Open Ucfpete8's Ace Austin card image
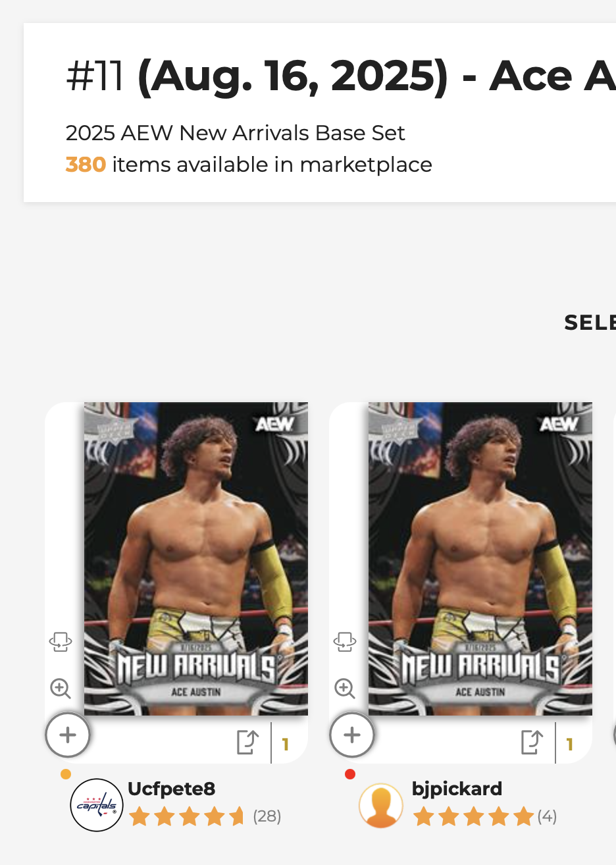Image resolution: width=616 pixels, height=865 pixels. point(196,558)
